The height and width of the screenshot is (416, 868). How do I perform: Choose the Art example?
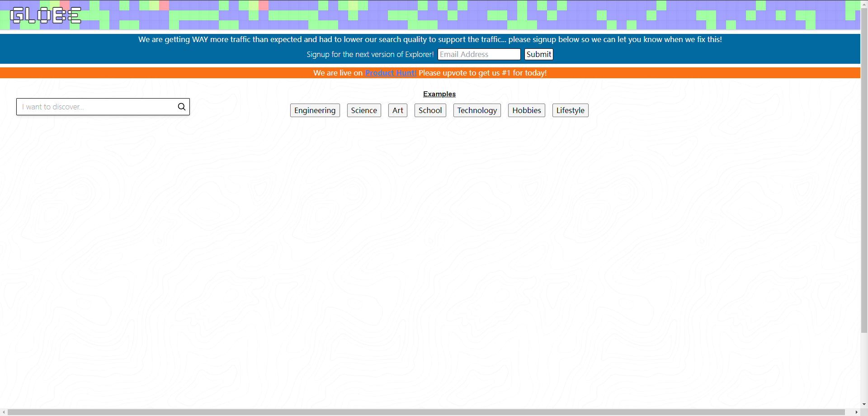tap(398, 110)
